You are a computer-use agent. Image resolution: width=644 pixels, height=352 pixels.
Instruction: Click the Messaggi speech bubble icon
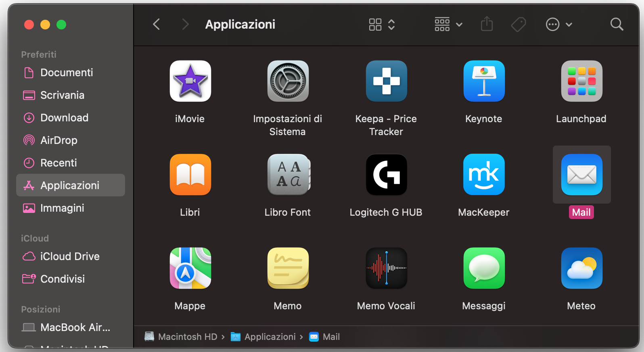pyautogui.click(x=484, y=268)
